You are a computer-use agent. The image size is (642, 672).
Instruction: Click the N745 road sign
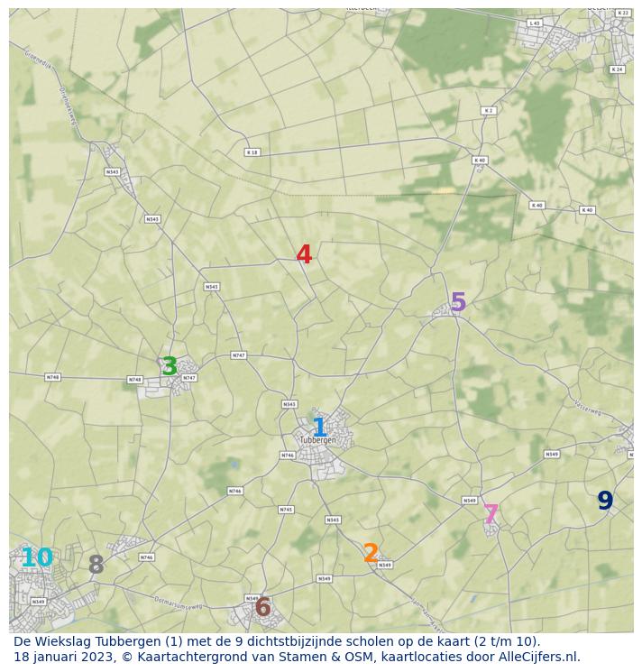point(286,510)
